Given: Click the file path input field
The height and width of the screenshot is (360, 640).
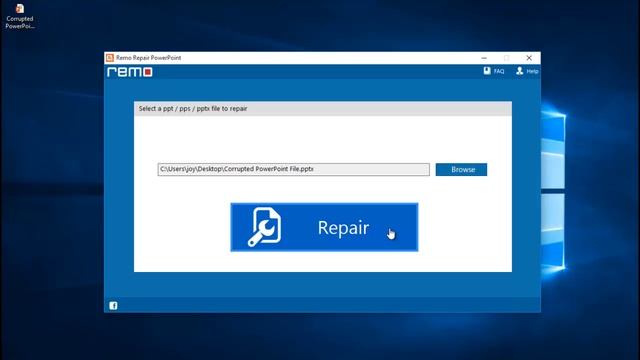Looking at the screenshot, I should pyautogui.click(x=293, y=169).
